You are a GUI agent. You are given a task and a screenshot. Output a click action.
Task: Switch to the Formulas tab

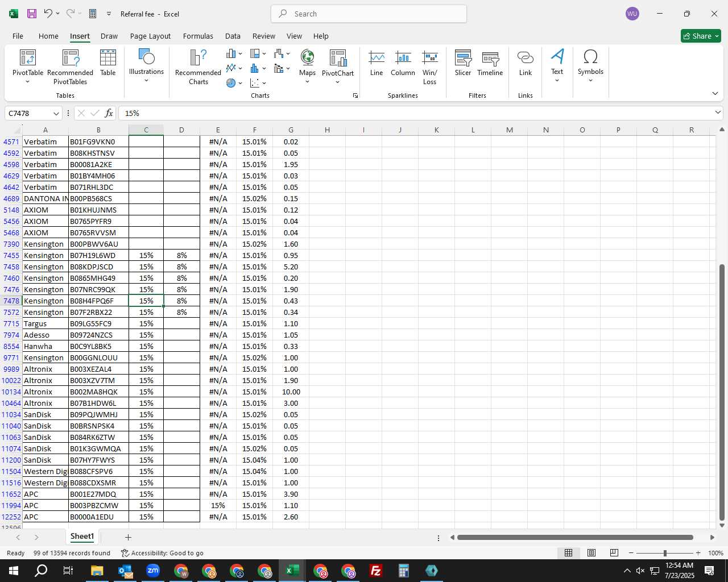[198, 36]
